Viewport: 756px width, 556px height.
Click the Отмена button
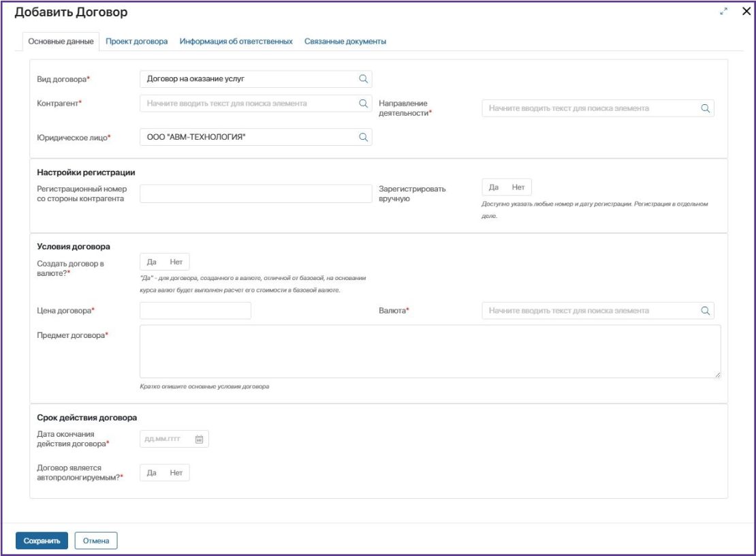click(x=96, y=540)
